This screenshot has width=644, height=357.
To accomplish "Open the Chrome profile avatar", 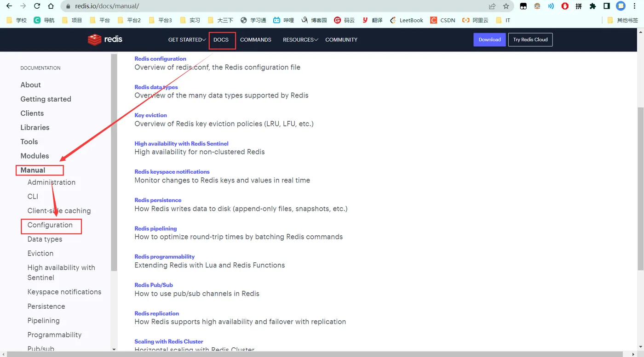I will [x=621, y=6].
